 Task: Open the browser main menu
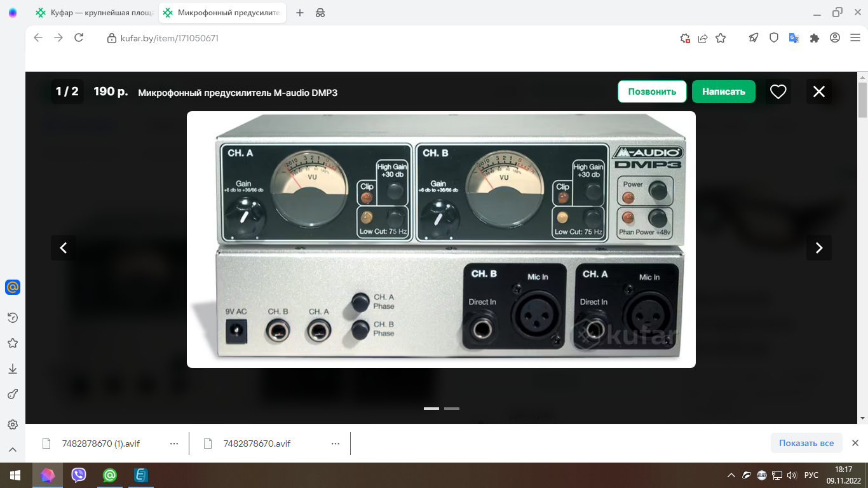[853, 38]
